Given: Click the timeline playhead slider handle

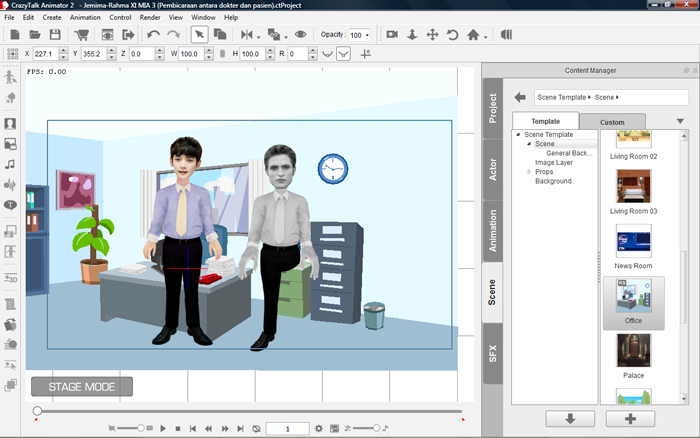Looking at the screenshot, I should (x=37, y=411).
